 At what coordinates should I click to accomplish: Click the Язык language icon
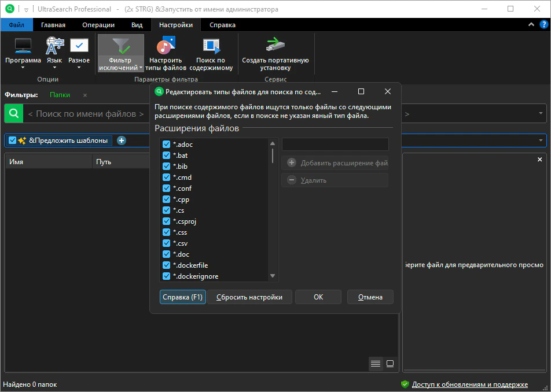point(54,46)
